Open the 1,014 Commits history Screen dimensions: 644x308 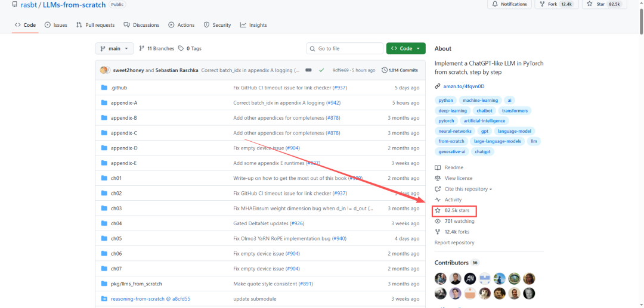(400, 70)
